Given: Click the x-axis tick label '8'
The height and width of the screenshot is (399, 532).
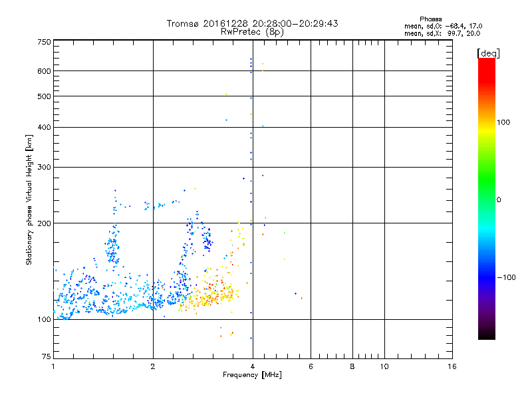Looking at the screenshot, I should pyautogui.click(x=352, y=366).
